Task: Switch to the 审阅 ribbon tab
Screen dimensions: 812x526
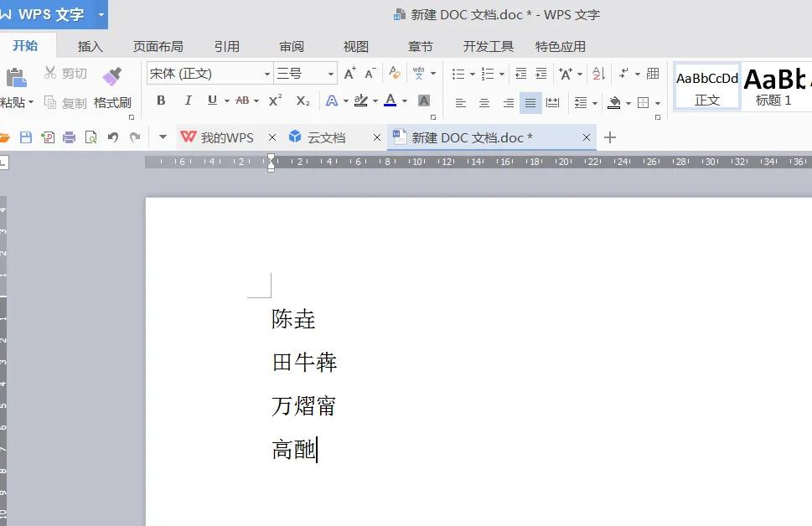Action: (x=292, y=47)
